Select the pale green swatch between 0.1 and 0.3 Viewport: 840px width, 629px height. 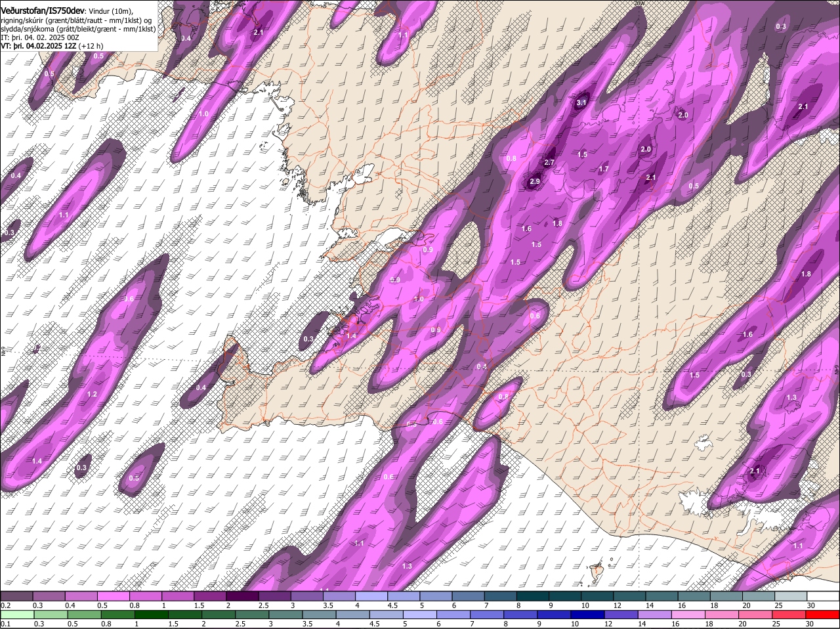(x=17, y=614)
